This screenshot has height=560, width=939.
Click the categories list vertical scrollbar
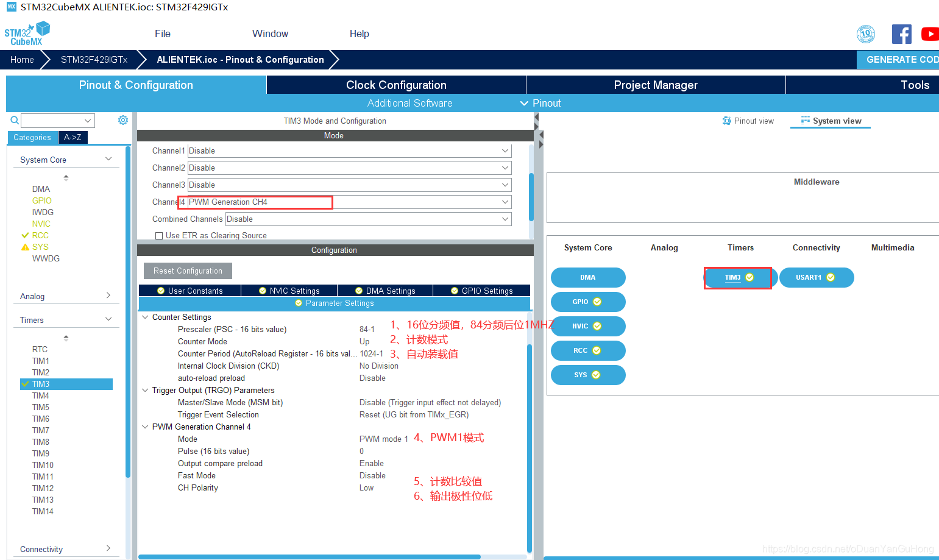[x=128, y=312]
